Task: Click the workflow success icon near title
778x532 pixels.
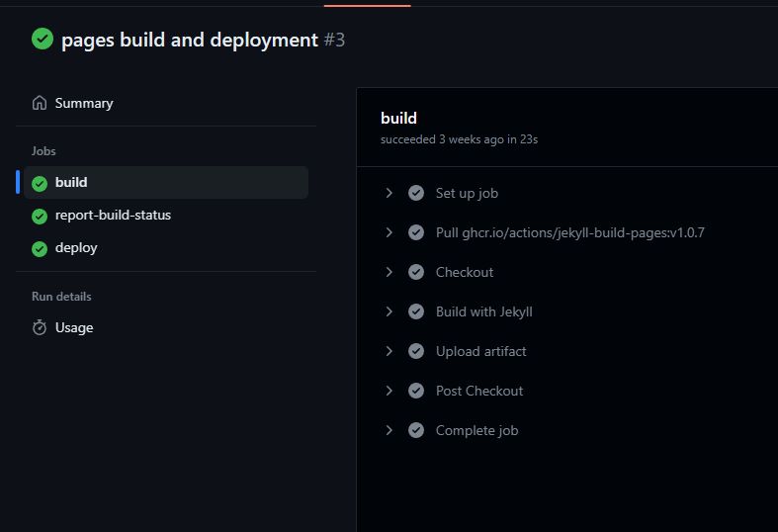Action: (43, 39)
